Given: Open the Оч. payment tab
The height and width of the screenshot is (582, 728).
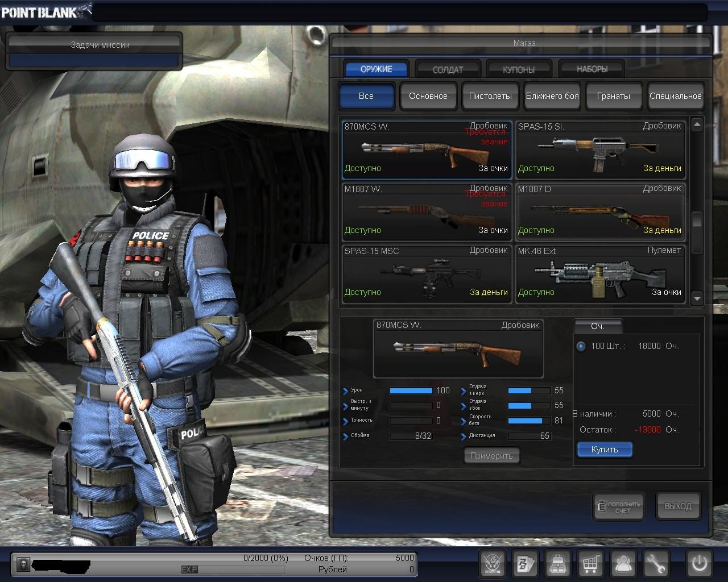Looking at the screenshot, I should point(597,326).
